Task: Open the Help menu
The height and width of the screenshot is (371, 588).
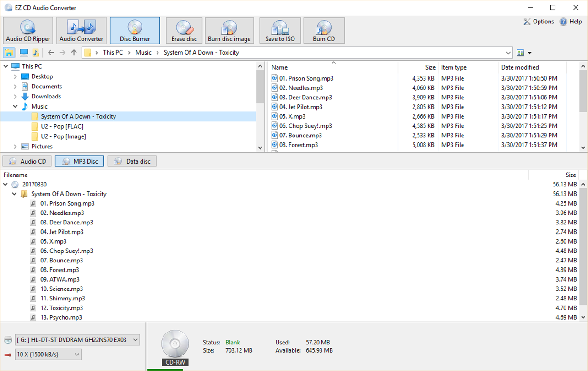Action: pyautogui.click(x=571, y=22)
